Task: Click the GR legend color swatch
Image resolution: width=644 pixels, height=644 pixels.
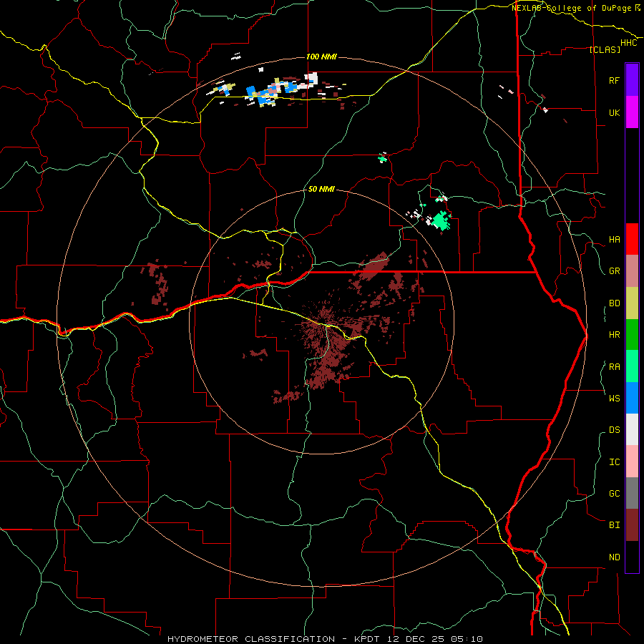Action: pos(632,271)
